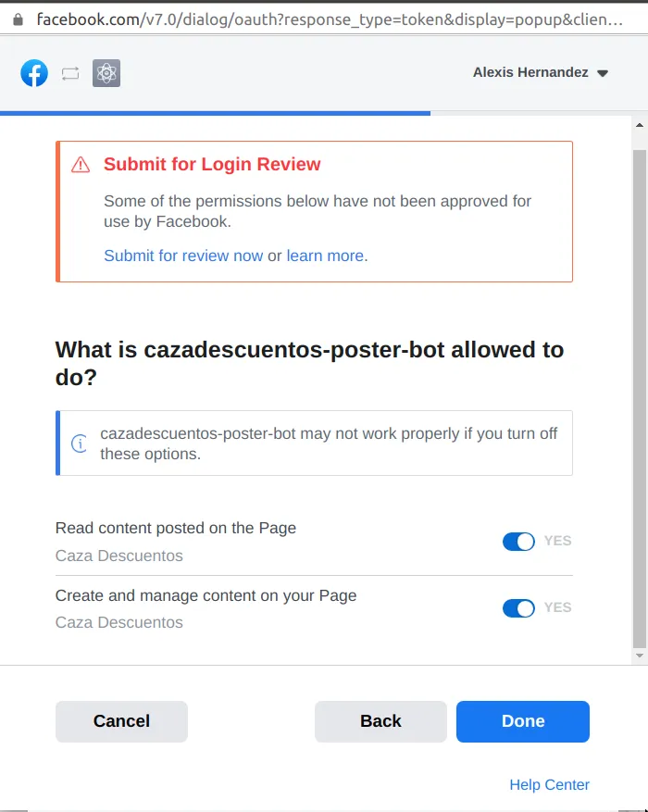Open the Alexis Hernandez account dropdown
Image resolution: width=648 pixels, height=812 pixels.
541,72
